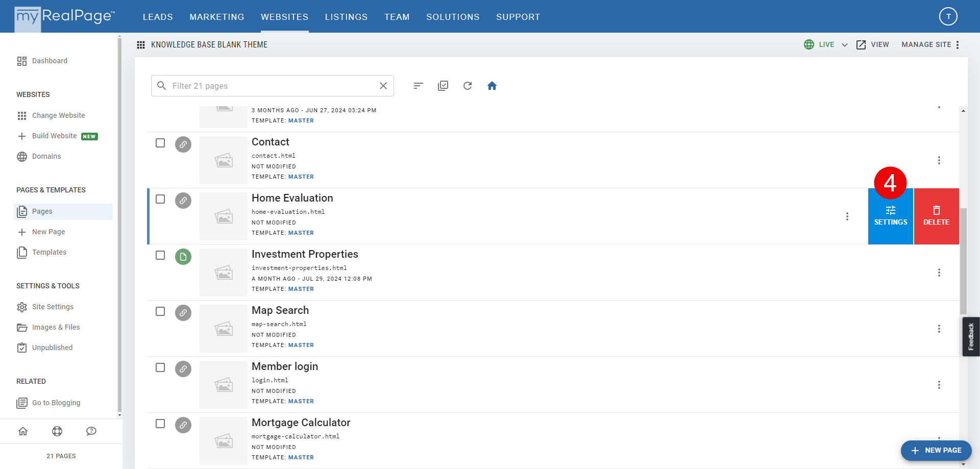Viewport: 980px width, 469px height.
Task: Click Change Website in sidebar
Action: [x=51, y=115]
